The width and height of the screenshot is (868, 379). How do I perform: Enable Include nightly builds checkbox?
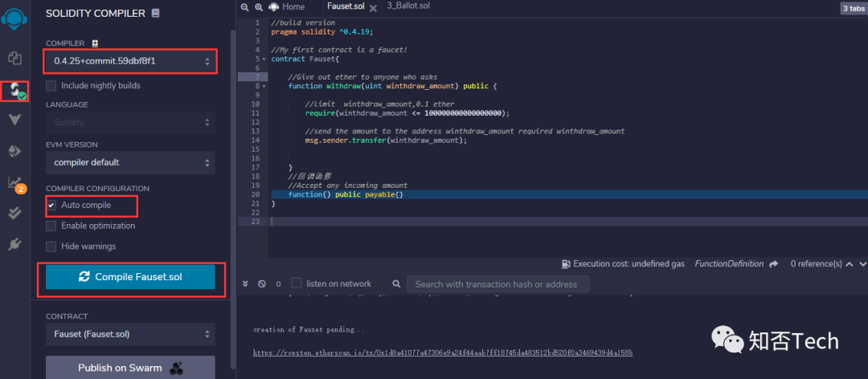51,86
